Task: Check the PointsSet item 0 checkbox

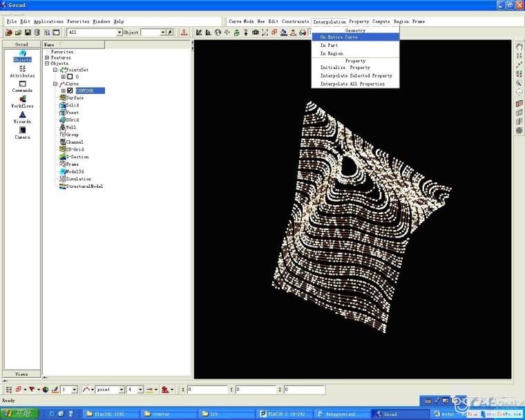Action: [x=70, y=77]
